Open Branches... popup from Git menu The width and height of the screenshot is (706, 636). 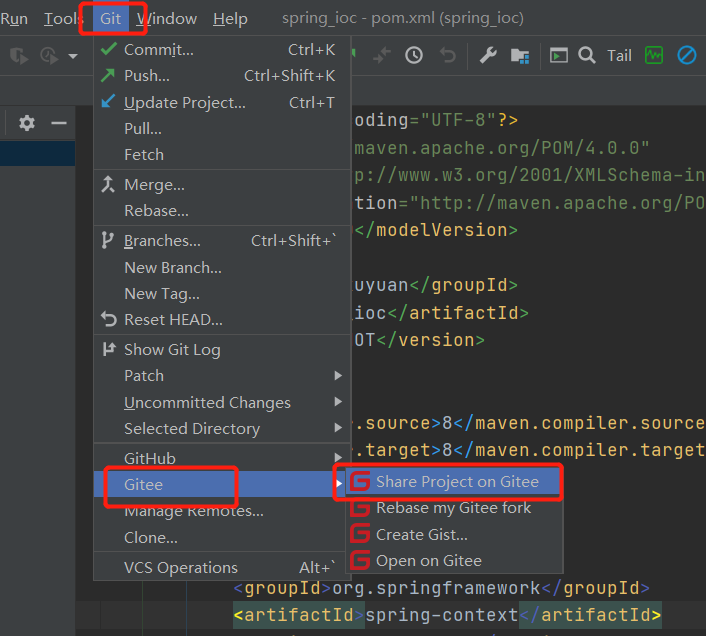point(222,241)
